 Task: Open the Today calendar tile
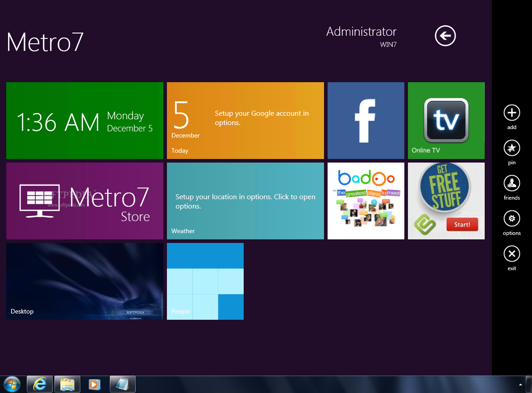[x=245, y=121]
